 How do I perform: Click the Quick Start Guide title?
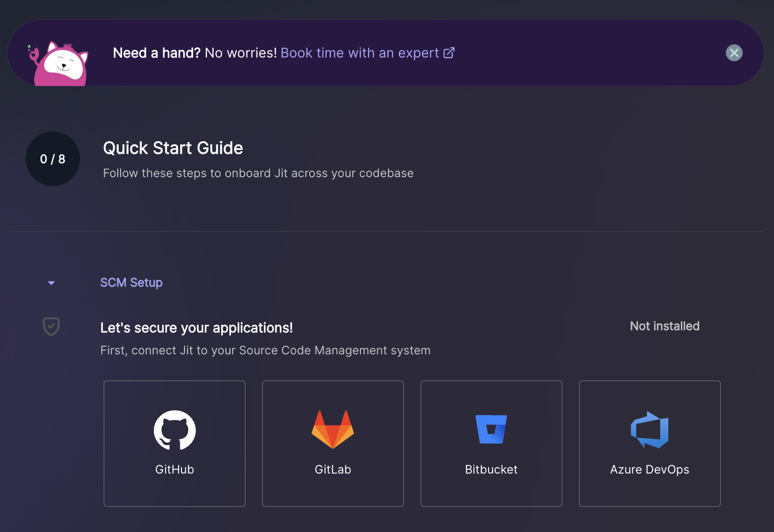[x=173, y=148]
